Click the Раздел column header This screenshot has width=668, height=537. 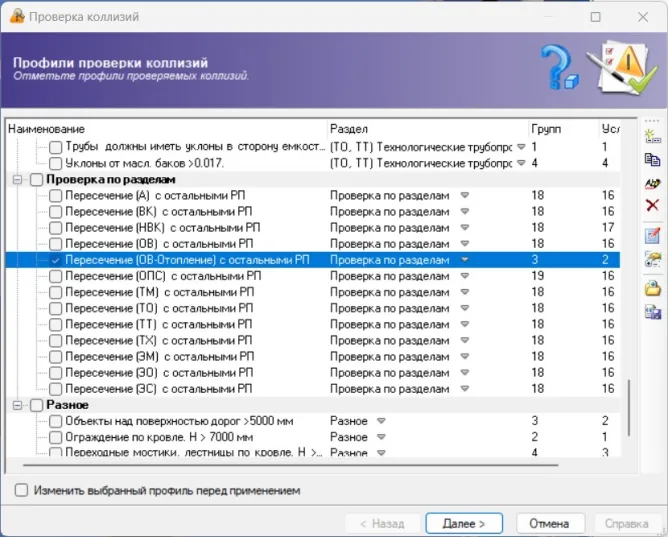427,129
